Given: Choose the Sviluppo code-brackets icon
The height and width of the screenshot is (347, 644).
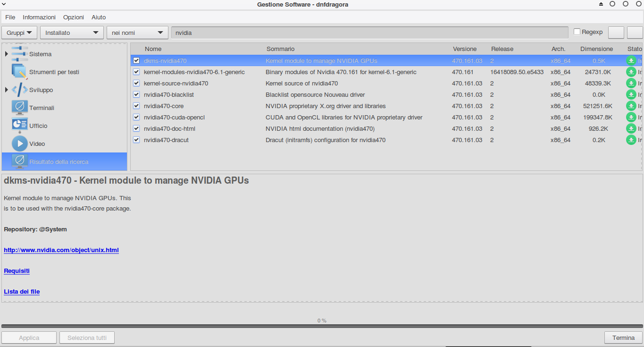Looking at the screenshot, I should click(19, 90).
